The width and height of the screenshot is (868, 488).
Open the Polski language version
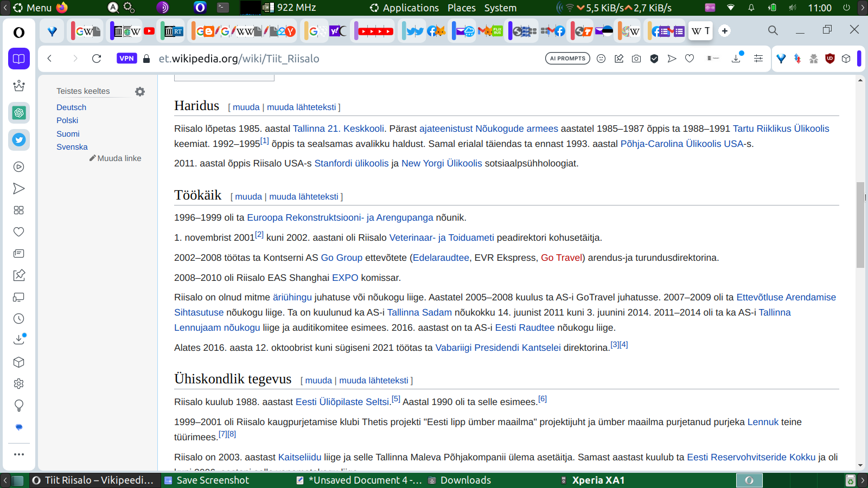[67, 120]
